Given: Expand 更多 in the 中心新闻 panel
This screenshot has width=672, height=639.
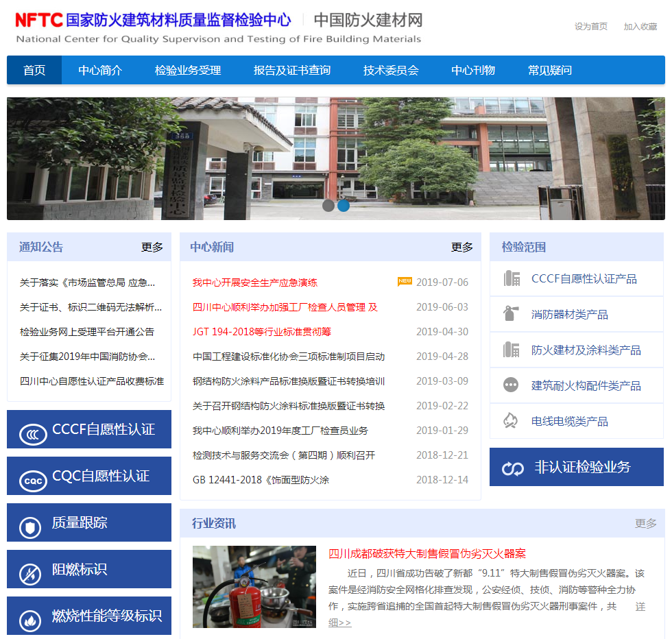Looking at the screenshot, I should (462, 247).
